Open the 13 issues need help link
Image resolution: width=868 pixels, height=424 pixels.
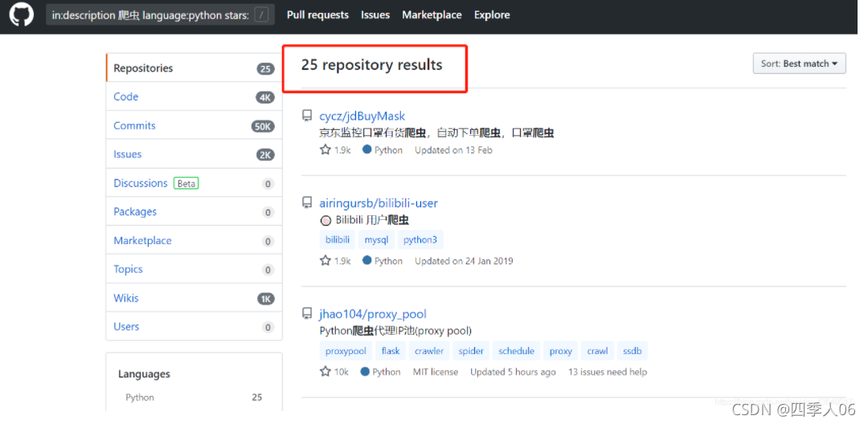pos(608,372)
